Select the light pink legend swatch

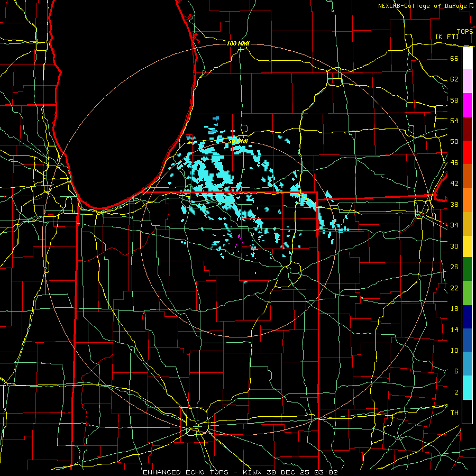(467, 81)
